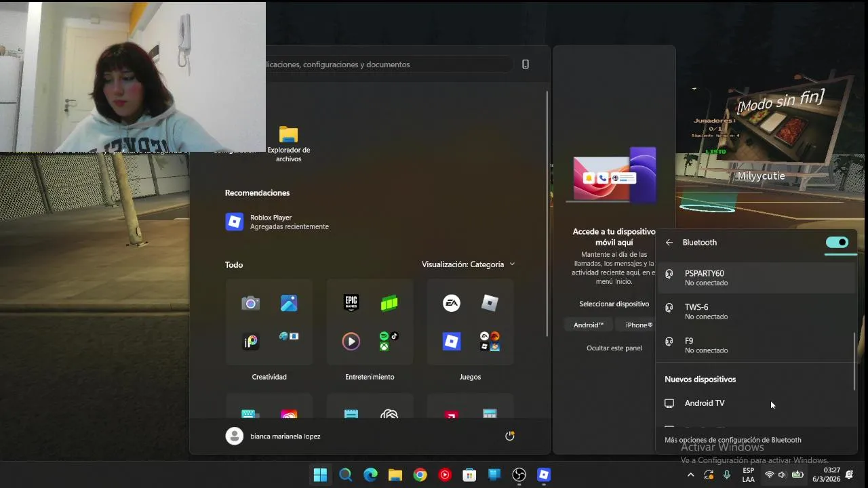Open Más opciones de configuración de Bluetooth
Viewport: 868px width, 488px height.
pos(733,440)
